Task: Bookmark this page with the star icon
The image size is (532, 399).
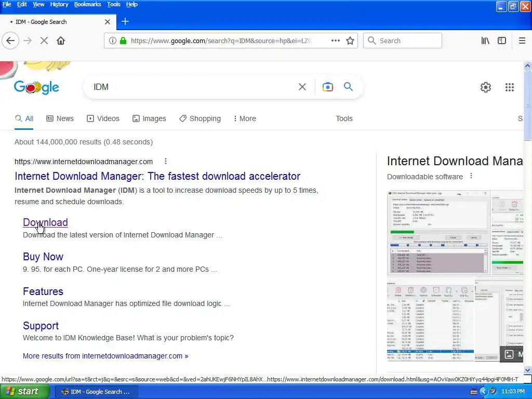Action: [x=350, y=41]
